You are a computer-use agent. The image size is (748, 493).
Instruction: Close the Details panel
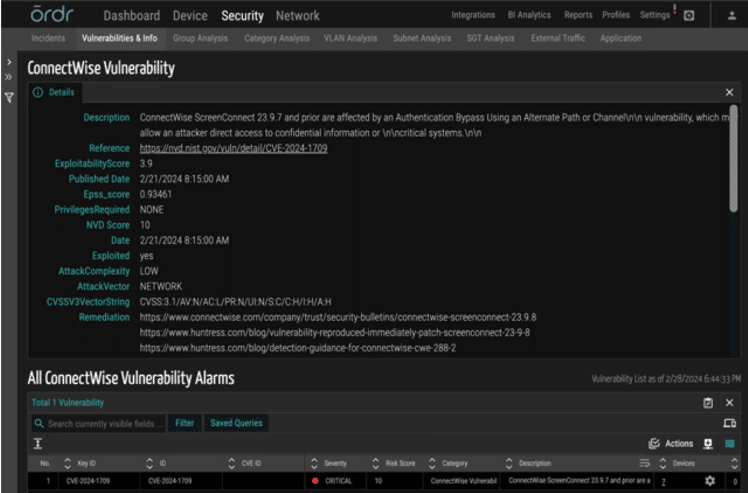point(729,93)
